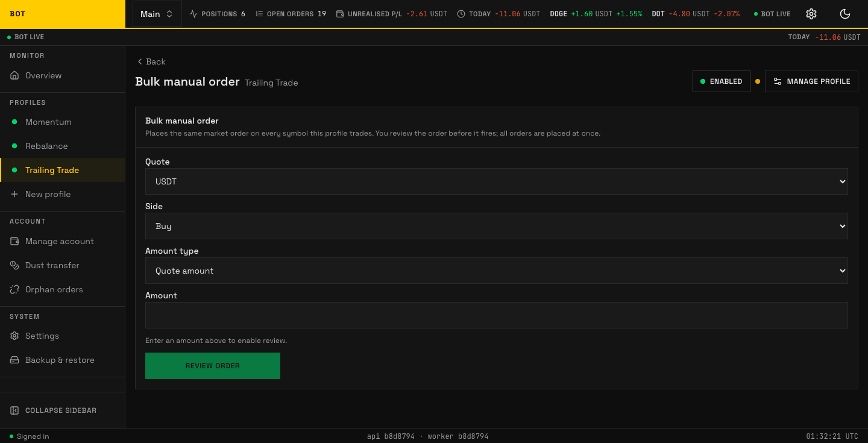This screenshot has height=443, width=868.
Task: Open the Amount type dropdown
Action: 497,271
